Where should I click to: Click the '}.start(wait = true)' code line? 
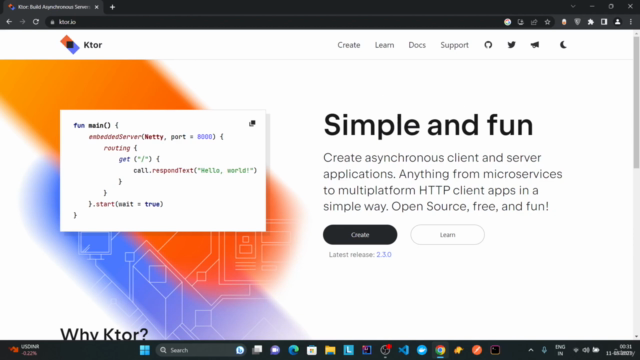pos(126,204)
